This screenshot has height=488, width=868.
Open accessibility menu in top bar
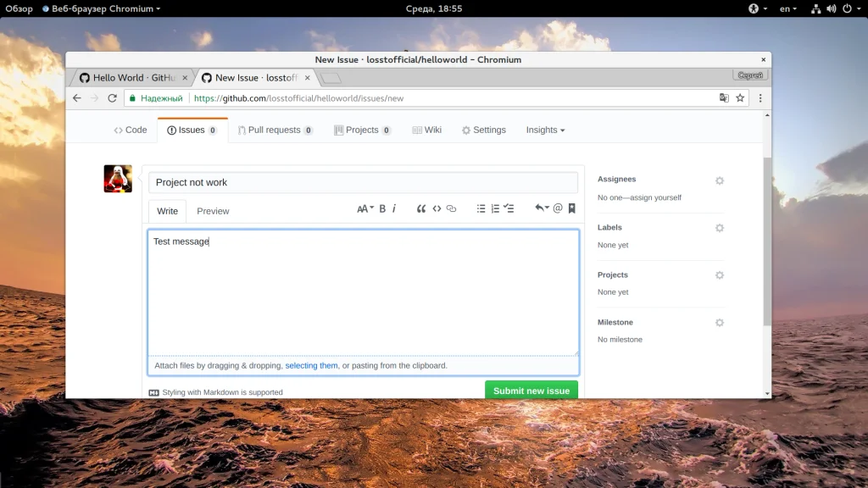click(757, 8)
